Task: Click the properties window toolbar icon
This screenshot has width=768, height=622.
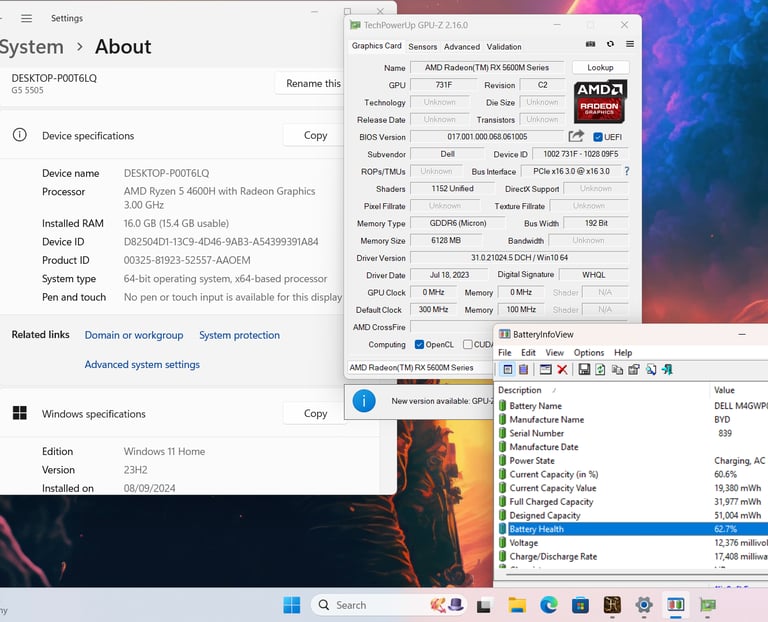Action: [545, 369]
